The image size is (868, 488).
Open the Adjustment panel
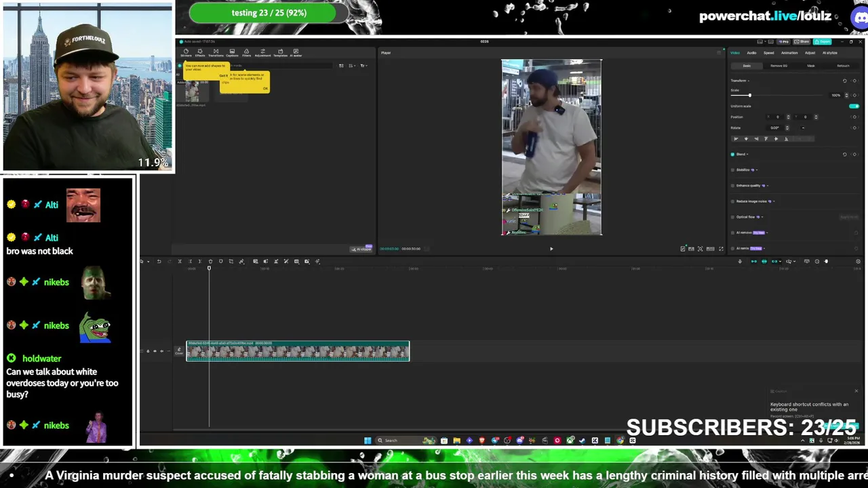[262, 53]
